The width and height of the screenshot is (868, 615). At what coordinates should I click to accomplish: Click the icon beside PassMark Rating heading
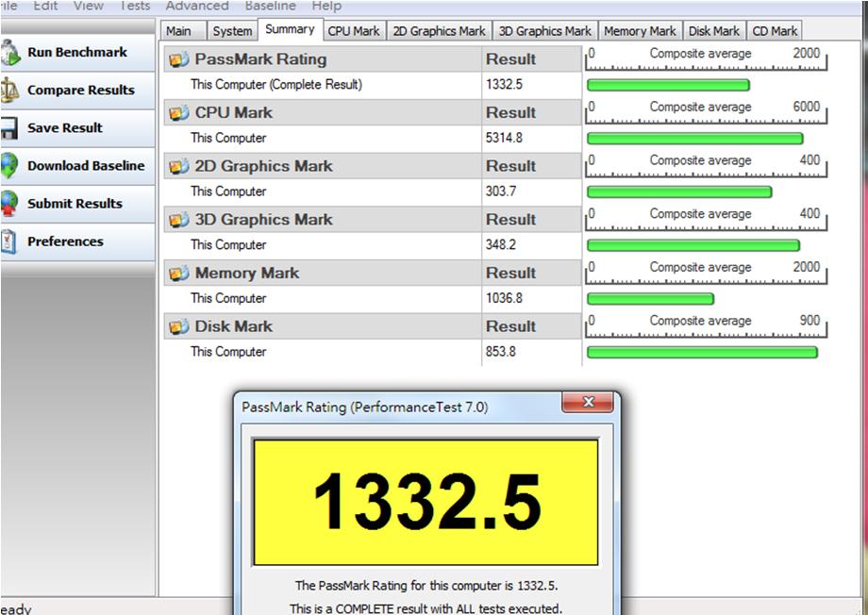tap(179, 59)
